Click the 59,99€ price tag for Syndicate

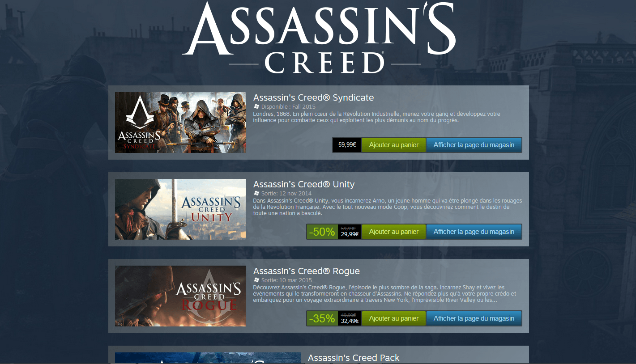point(347,145)
